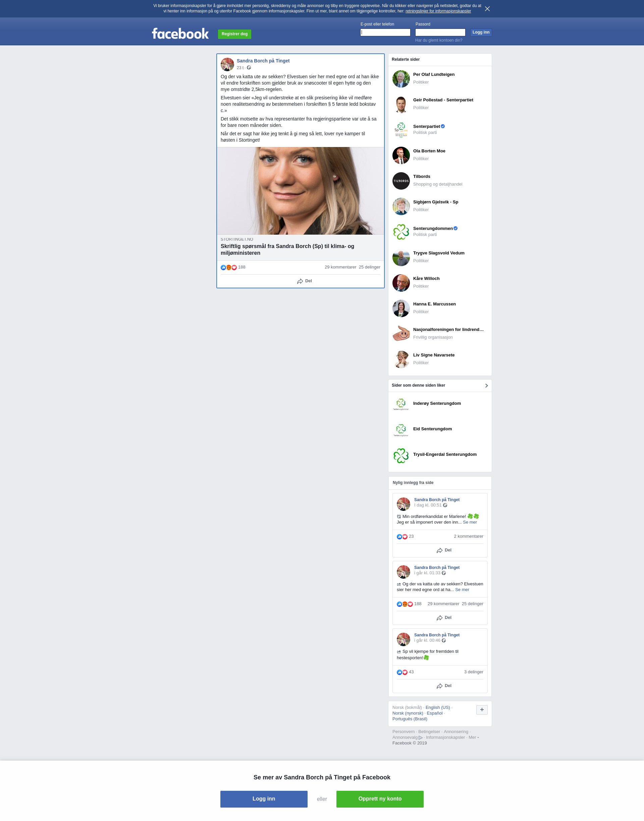This screenshot has width=644, height=821.
Task: Open Hanna E. Marcussen profile picture
Action: click(401, 308)
